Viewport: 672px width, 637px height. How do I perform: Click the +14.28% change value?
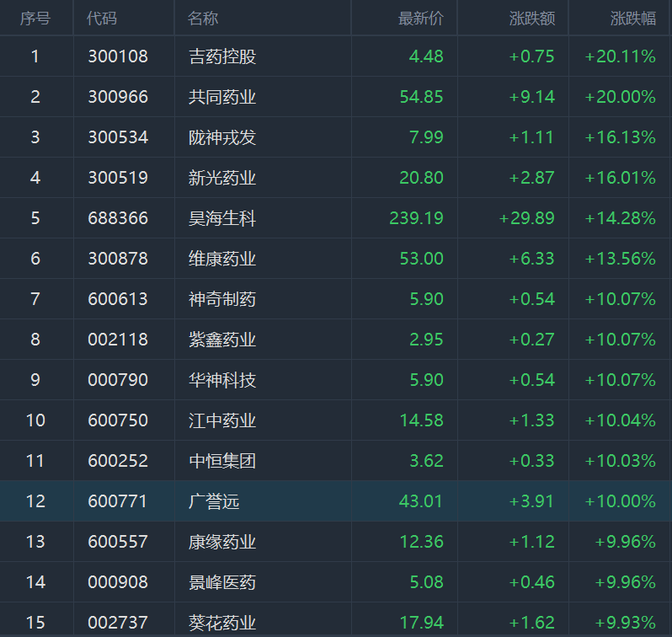point(620,218)
